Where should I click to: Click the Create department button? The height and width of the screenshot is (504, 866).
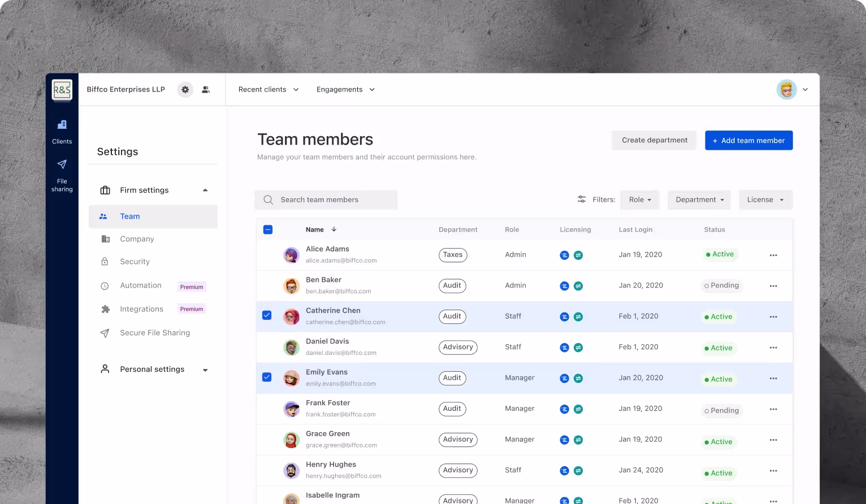click(x=654, y=140)
